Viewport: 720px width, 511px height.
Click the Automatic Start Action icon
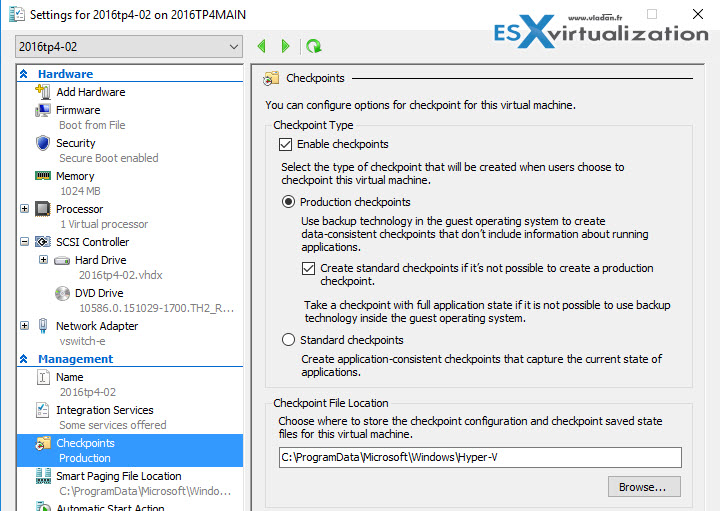tap(43, 506)
